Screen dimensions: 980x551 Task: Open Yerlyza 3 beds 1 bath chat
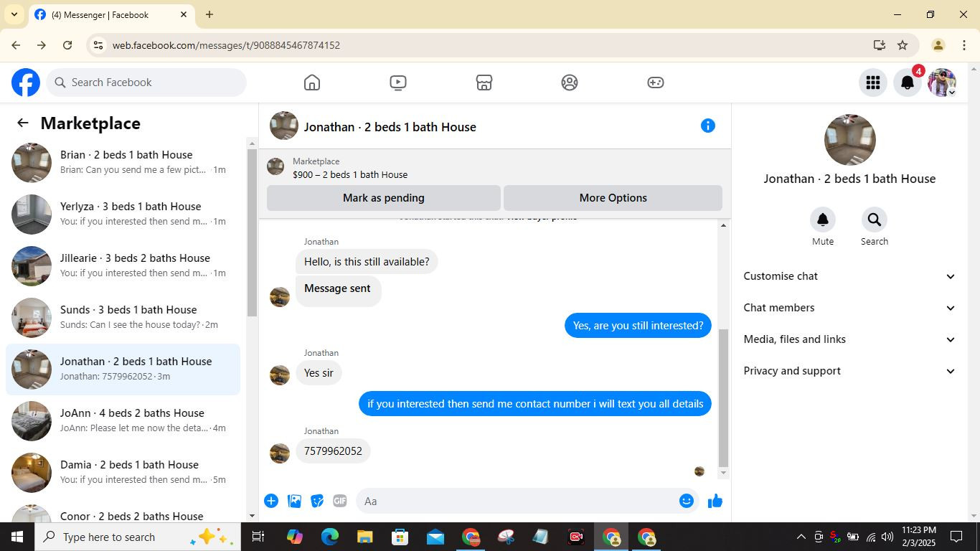(123, 215)
